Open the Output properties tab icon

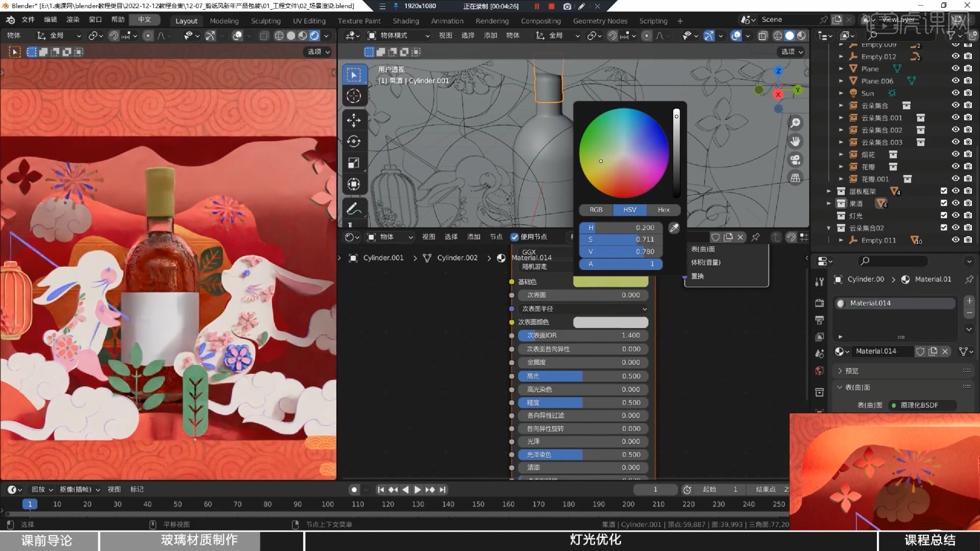tap(819, 320)
